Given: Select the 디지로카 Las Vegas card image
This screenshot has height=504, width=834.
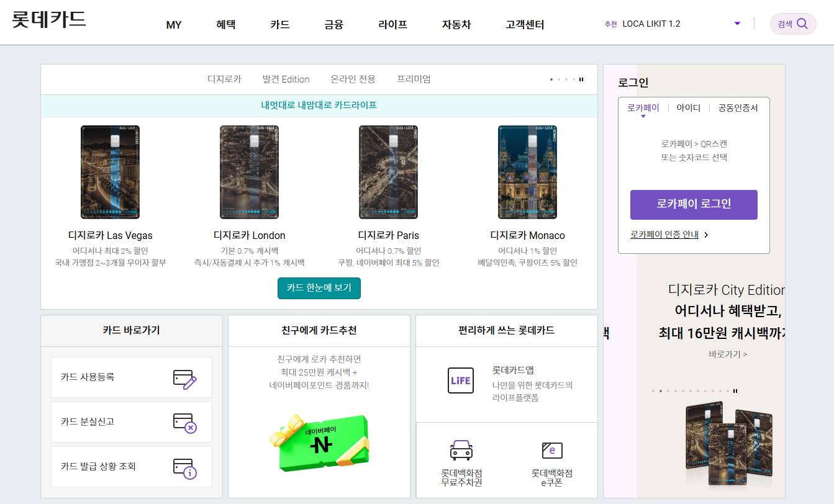Looking at the screenshot, I should (x=110, y=172).
